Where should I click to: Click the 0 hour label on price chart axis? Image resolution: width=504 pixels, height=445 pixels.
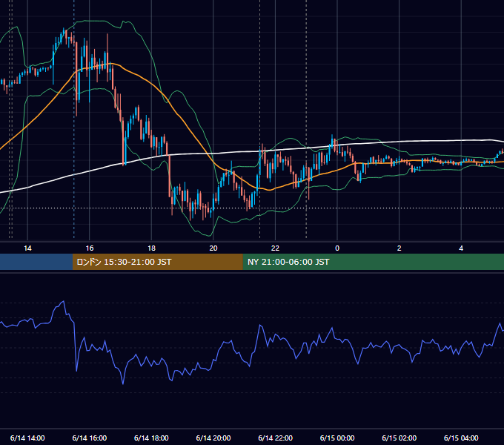point(337,248)
